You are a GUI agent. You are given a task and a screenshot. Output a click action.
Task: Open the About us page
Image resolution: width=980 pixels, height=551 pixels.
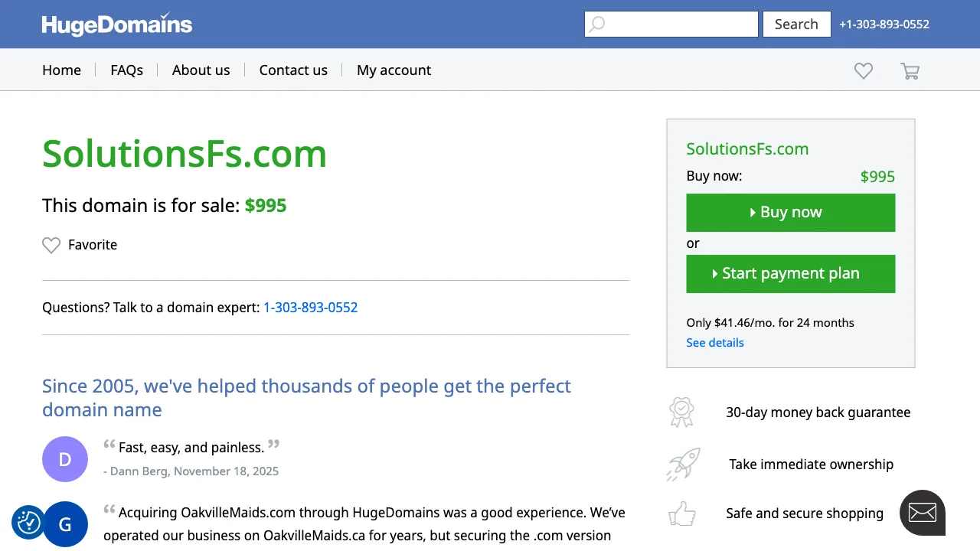tap(201, 70)
